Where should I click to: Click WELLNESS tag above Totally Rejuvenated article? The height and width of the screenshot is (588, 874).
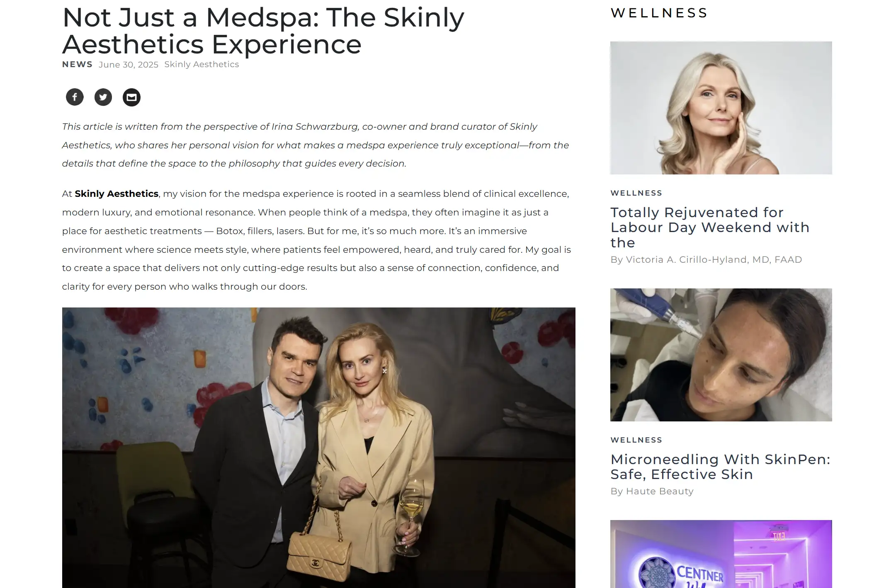click(636, 193)
